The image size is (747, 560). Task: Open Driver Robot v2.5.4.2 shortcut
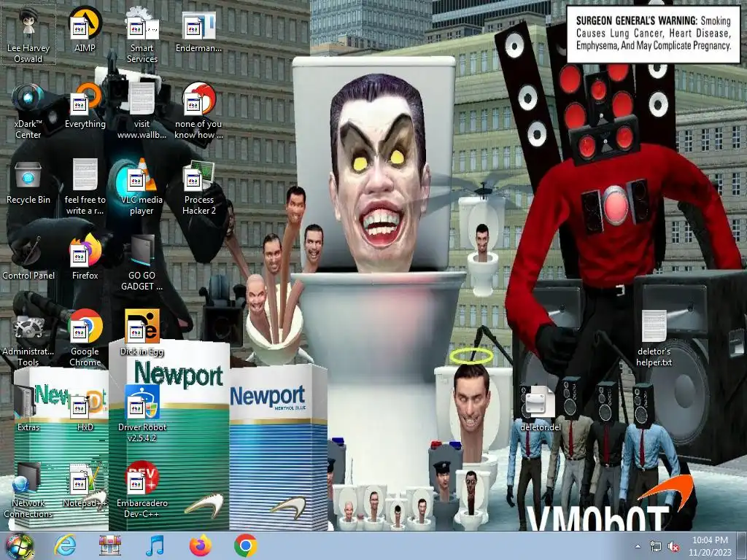pyautogui.click(x=142, y=415)
